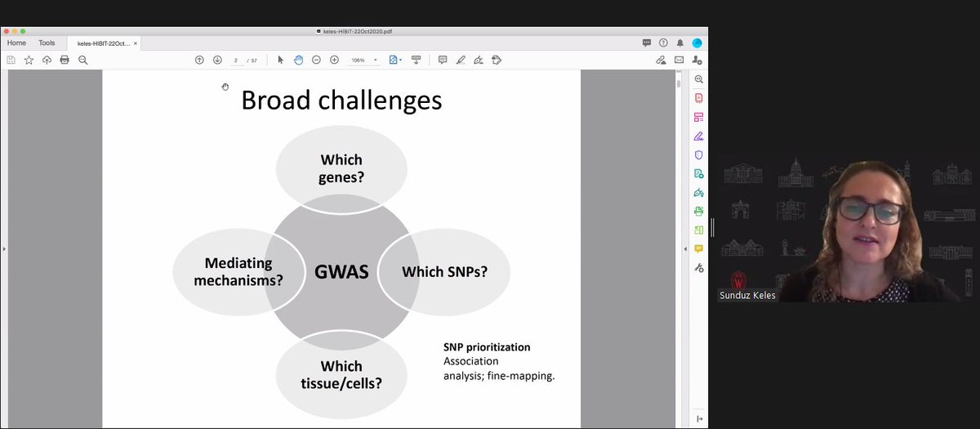Switch to the Home tab

click(16, 42)
